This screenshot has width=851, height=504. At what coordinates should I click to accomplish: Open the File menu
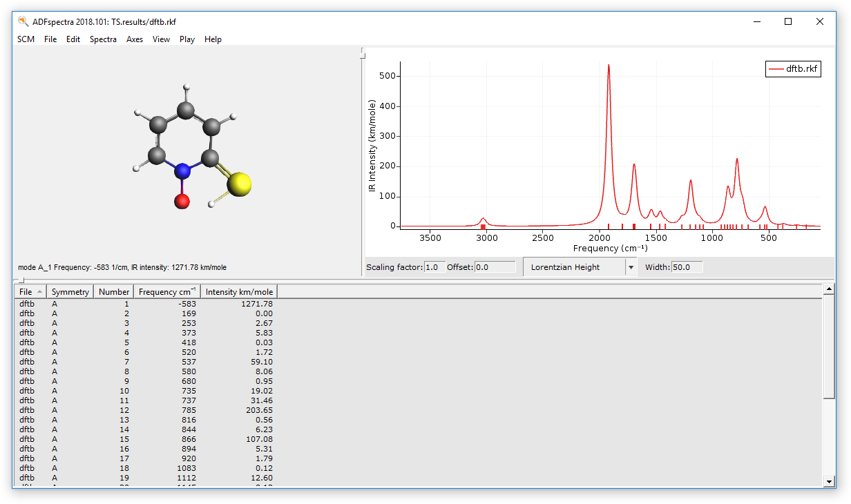point(50,39)
